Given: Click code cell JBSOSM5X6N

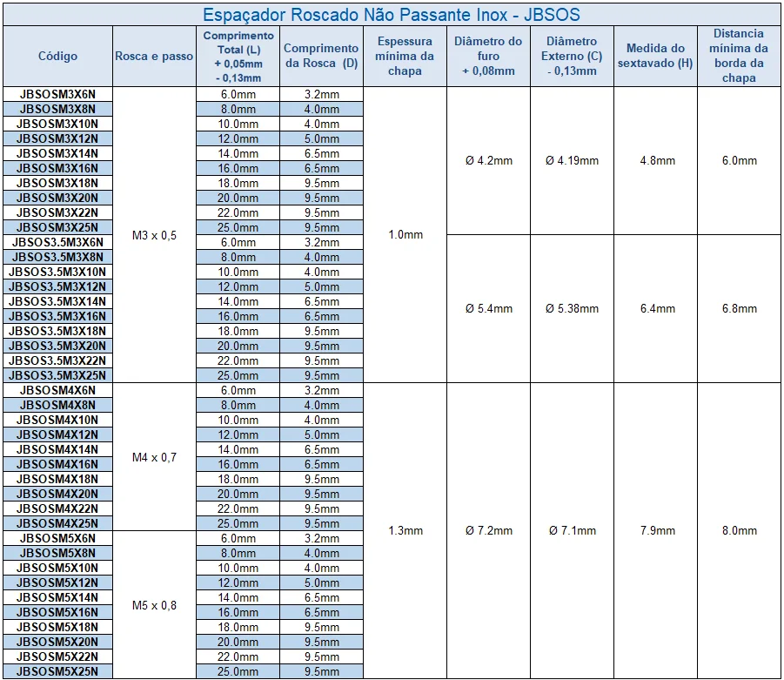Looking at the screenshot, I should tap(58, 538).
